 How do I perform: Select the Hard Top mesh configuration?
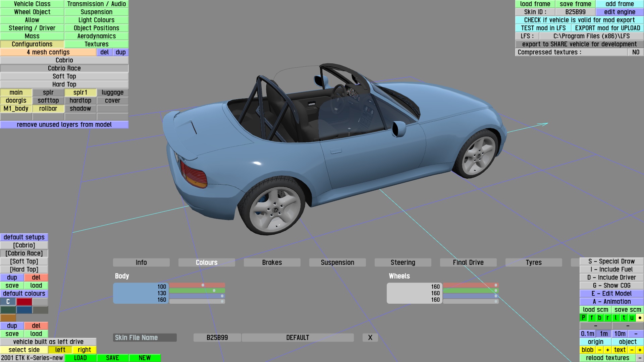(x=64, y=84)
